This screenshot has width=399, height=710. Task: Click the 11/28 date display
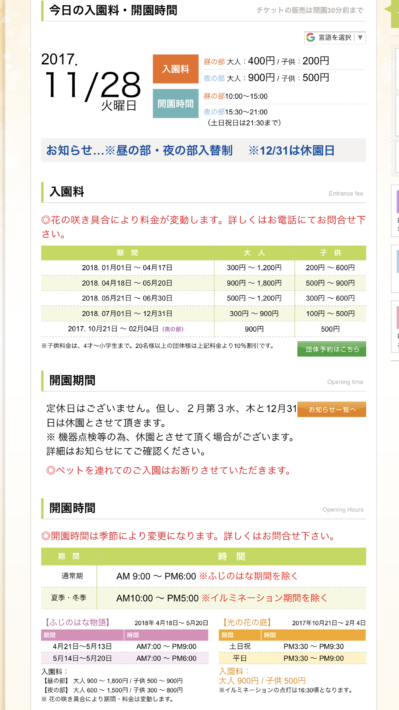coord(92,85)
